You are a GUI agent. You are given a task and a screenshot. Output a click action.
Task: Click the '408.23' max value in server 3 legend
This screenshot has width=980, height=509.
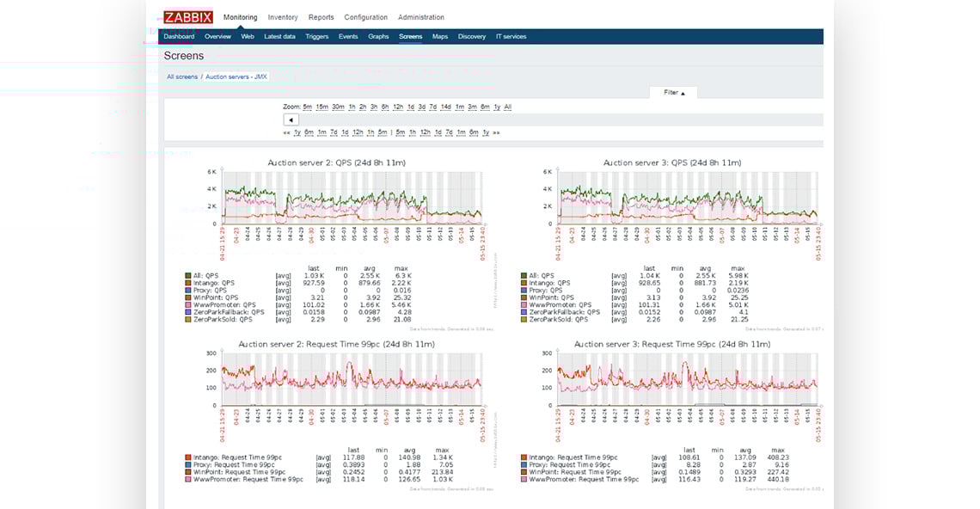778,457
